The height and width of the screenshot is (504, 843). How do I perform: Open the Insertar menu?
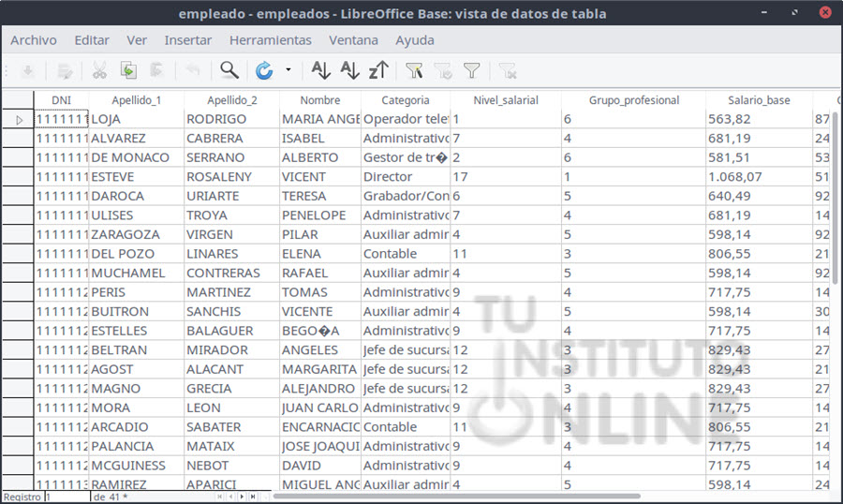pyautogui.click(x=187, y=40)
